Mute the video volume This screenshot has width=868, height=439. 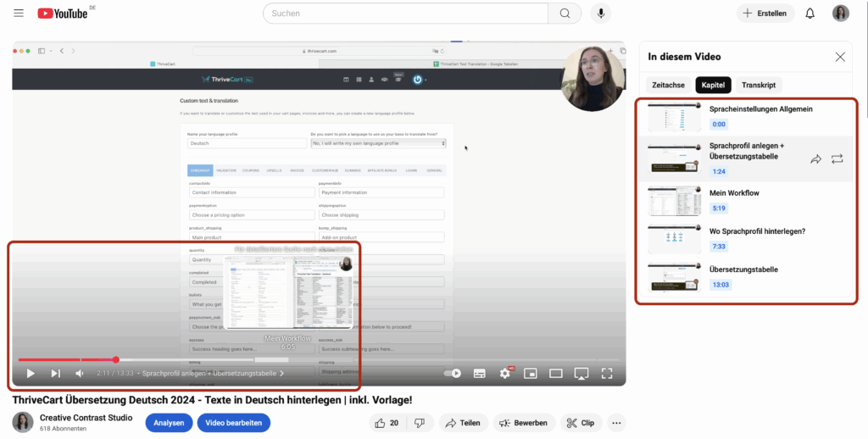80,374
